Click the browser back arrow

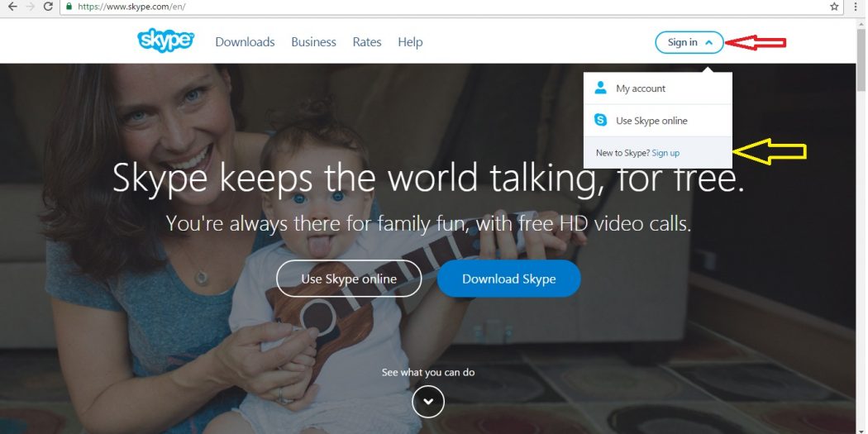(12, 7)
